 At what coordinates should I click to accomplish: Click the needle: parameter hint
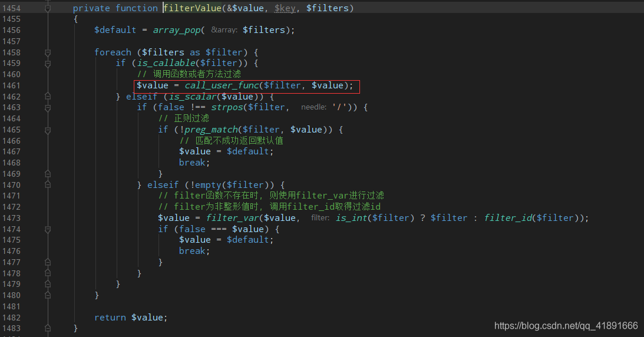314,107
